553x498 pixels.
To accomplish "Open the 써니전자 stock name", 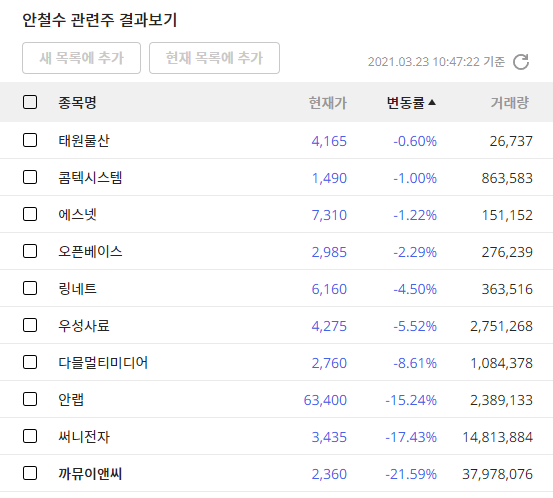I will coord(84,437).
